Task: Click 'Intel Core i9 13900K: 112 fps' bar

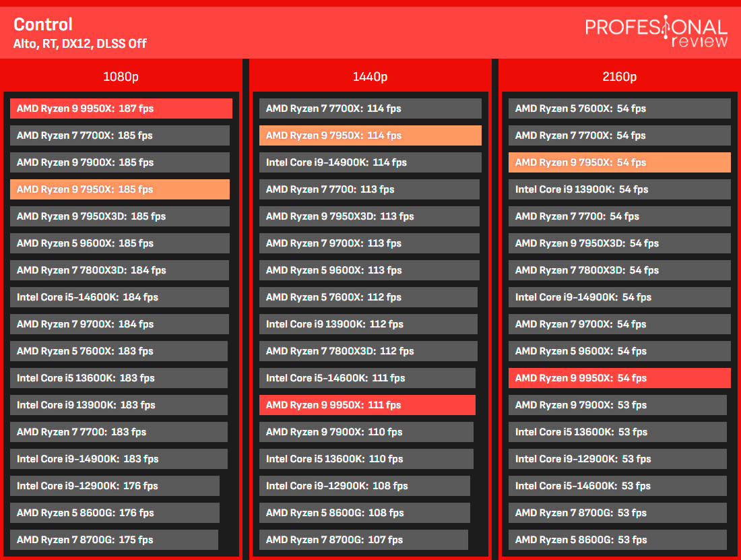Action: (368, 323)
